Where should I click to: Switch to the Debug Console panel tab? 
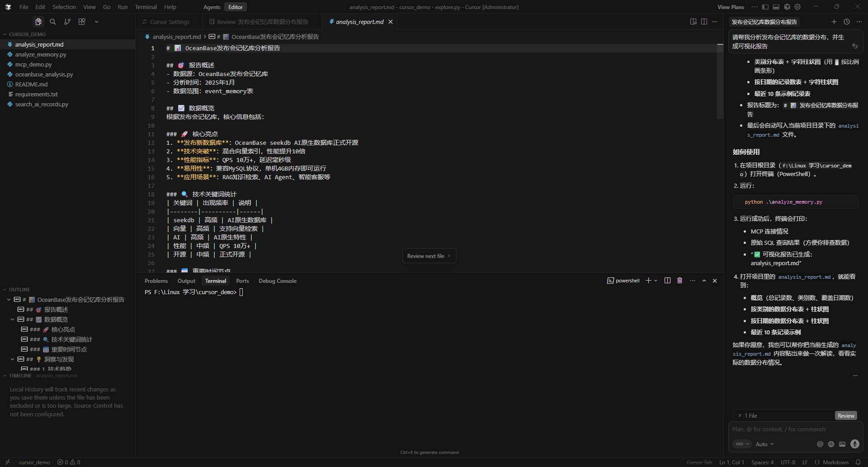pos(277,281)
